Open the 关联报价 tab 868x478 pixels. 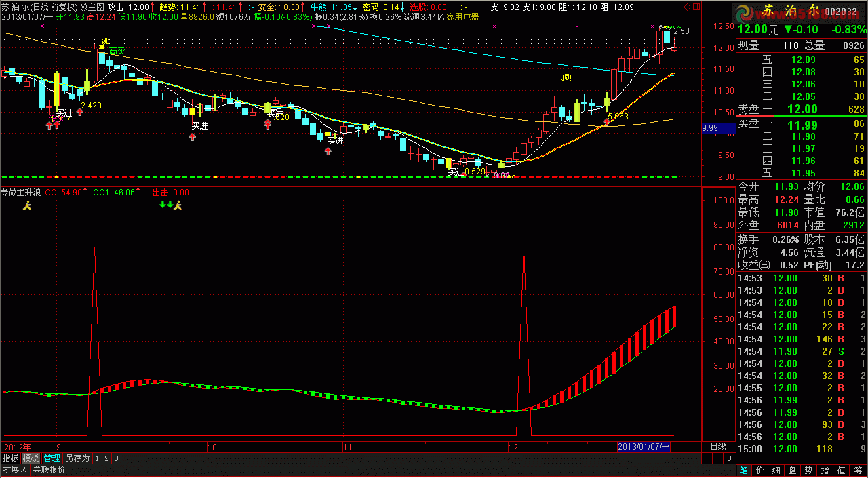tap(50, 470)
